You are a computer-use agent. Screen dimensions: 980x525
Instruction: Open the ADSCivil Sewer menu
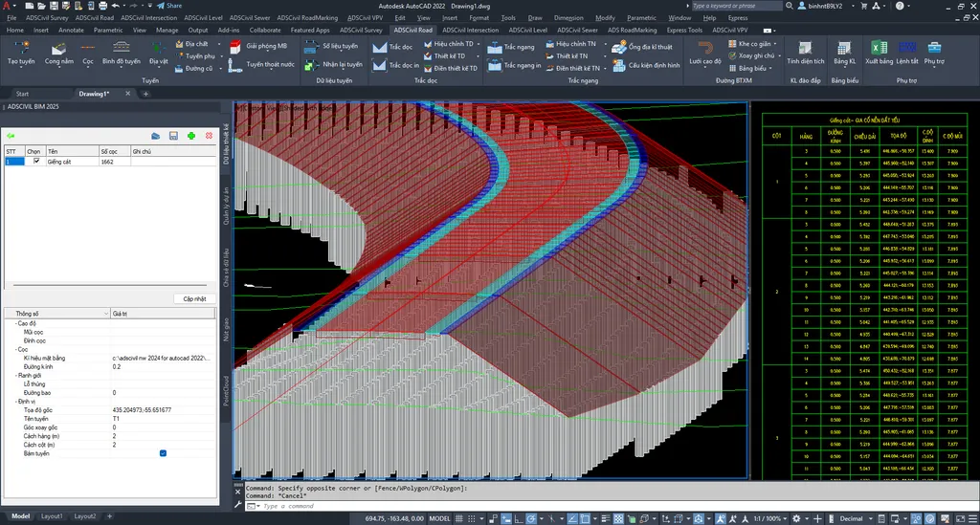coord(250,18)
